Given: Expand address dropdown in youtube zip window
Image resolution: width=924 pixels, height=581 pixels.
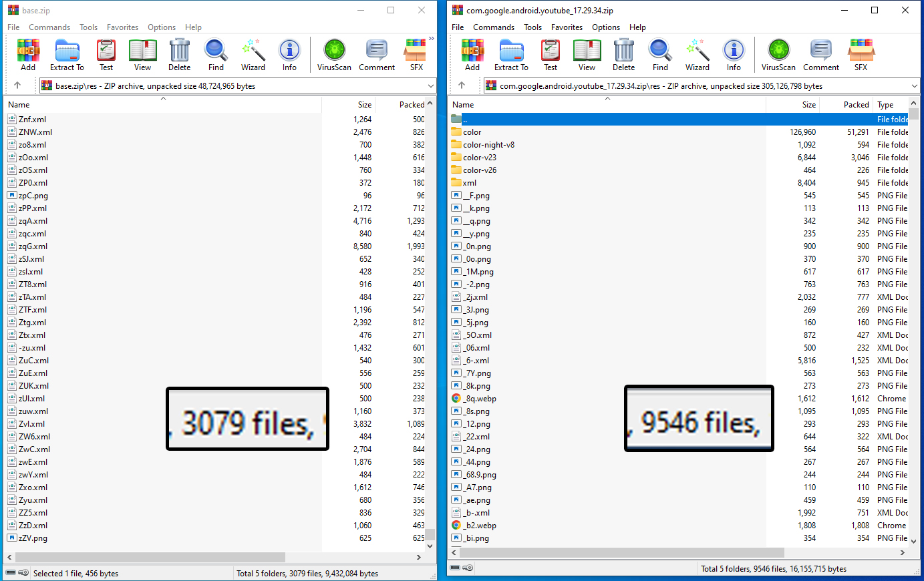Looking at the screenshot, I should [x=915, y=86].
